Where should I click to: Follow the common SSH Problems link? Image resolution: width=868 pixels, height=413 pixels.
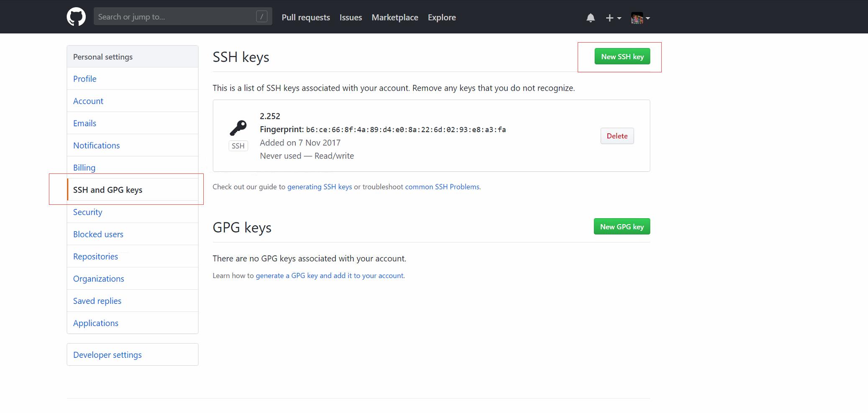point(442,187)
